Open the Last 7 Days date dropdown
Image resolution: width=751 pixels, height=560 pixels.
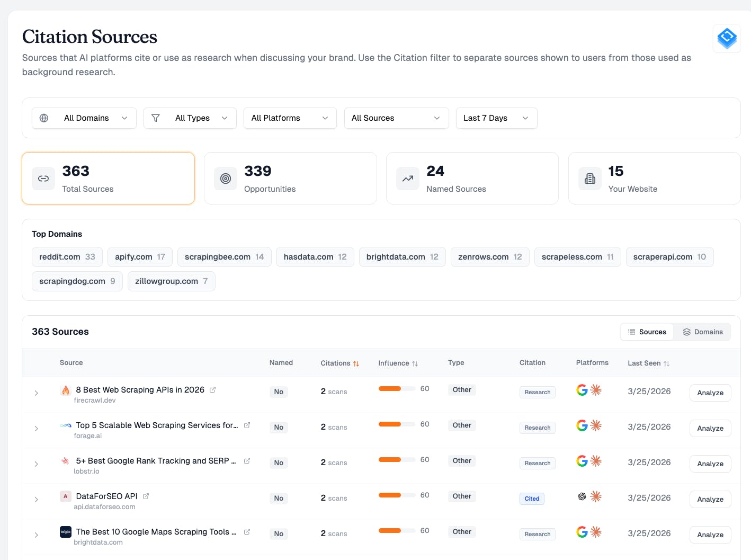(x=496, y=118)
